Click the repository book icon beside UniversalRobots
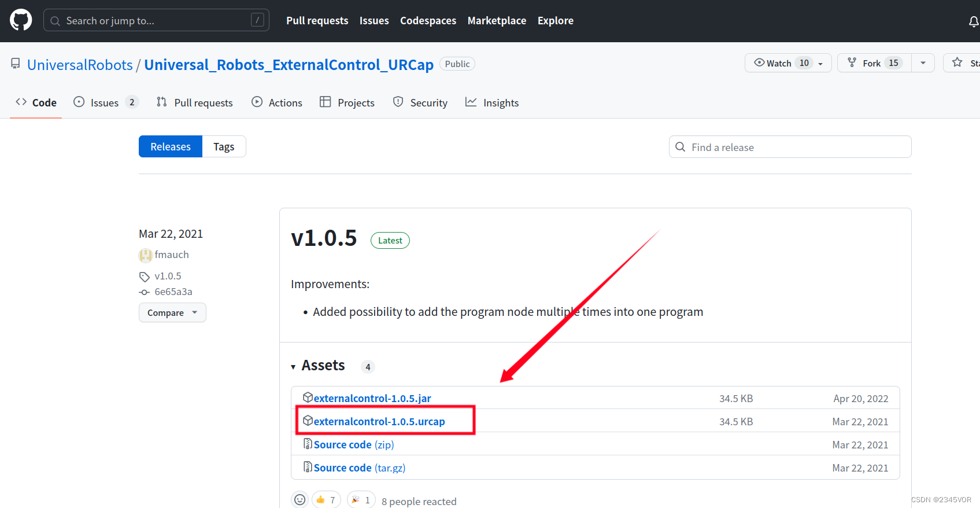 point(16,64)
